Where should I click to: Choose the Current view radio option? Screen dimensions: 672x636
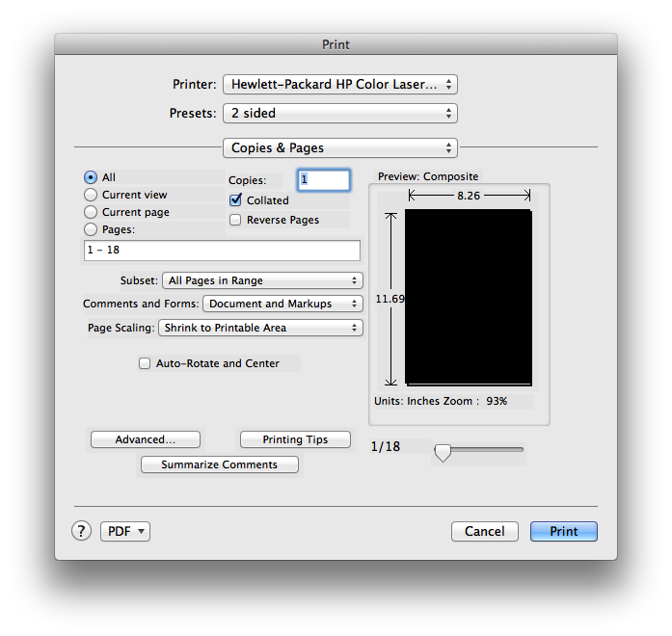coord(91,195)
